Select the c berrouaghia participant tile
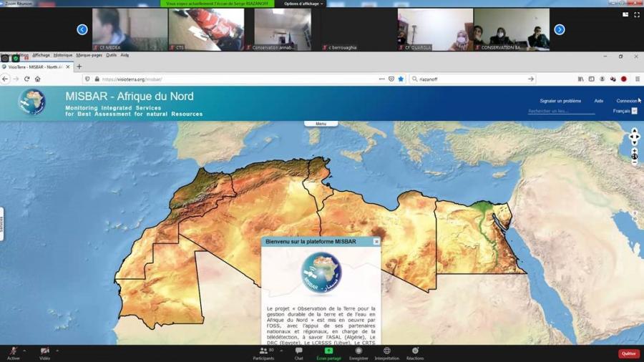Image resolution: width=644 pixels, height=362 pixels. pyautogui.click(x=359, y=29)
